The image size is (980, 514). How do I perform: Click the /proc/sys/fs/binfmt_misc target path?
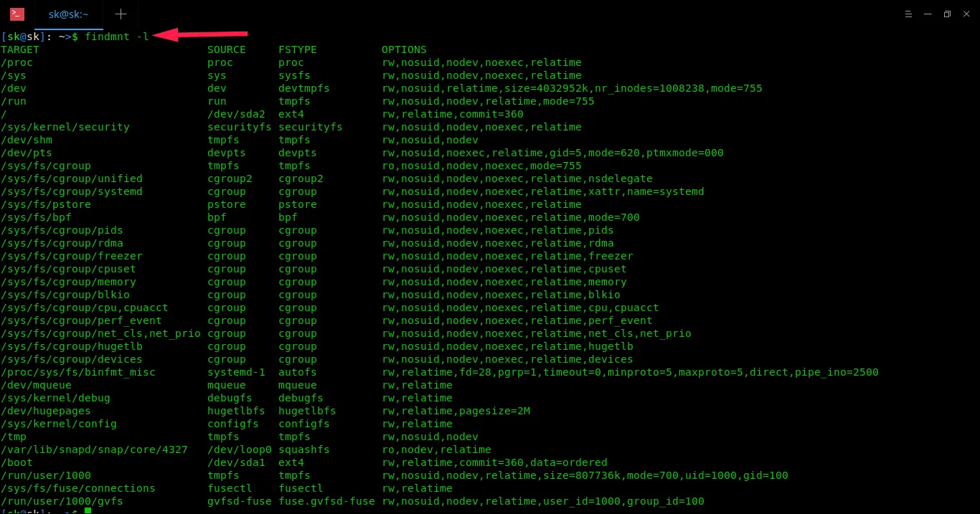tap(78, 372)
